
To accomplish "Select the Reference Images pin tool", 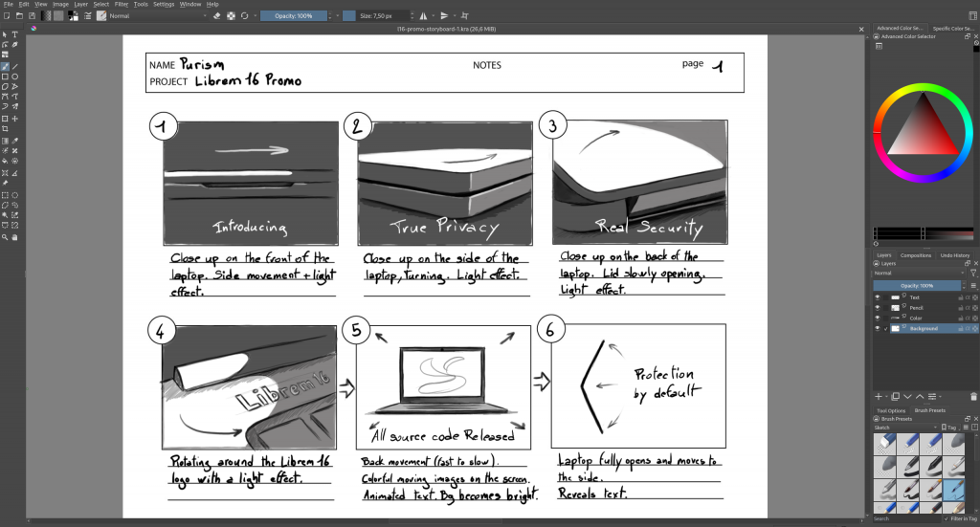I will [5, 183].
